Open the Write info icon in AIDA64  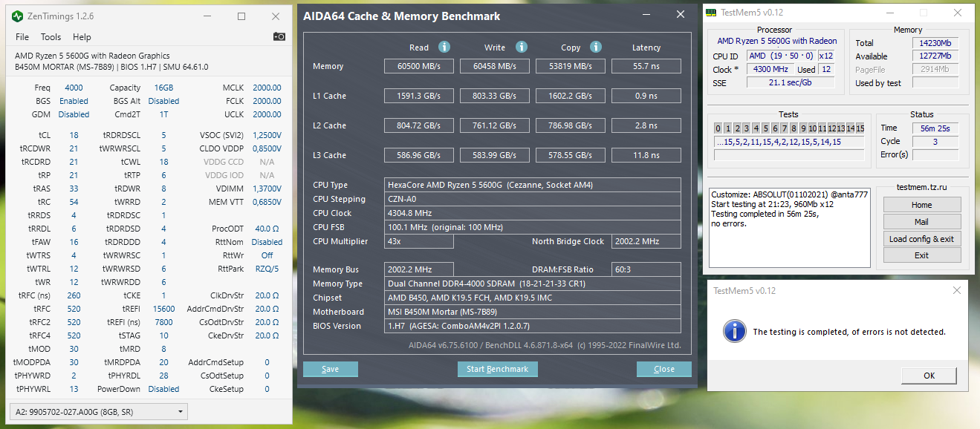click(522, 47)
